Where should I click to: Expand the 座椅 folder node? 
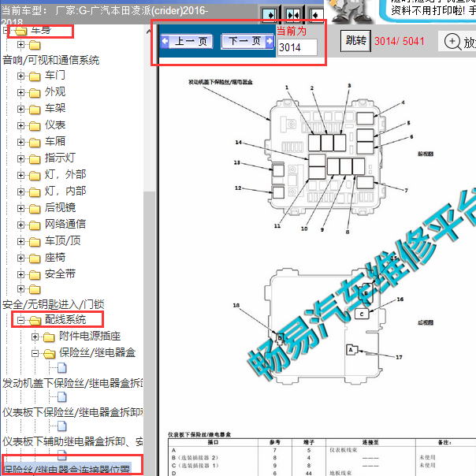click(x=20, y=258)
